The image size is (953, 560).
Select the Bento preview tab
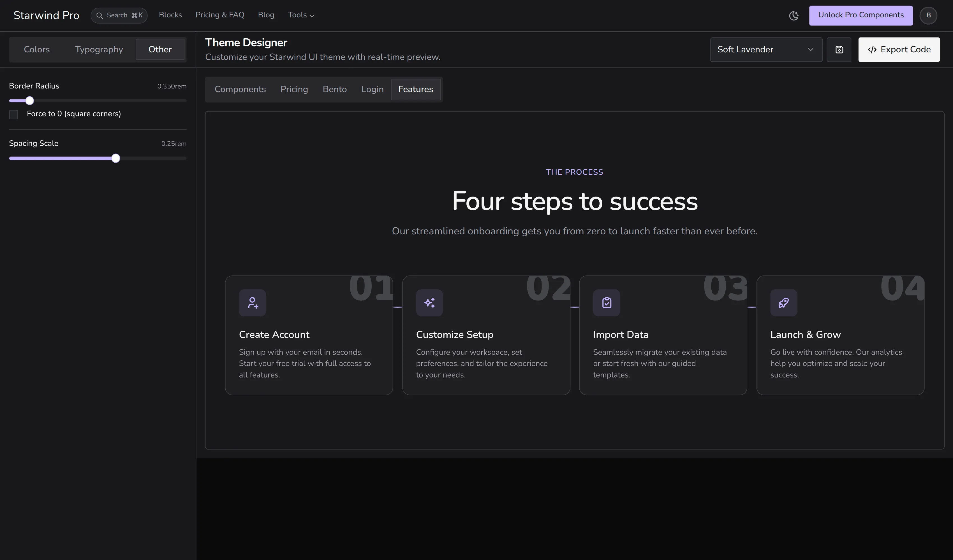[x=334, y=89]
